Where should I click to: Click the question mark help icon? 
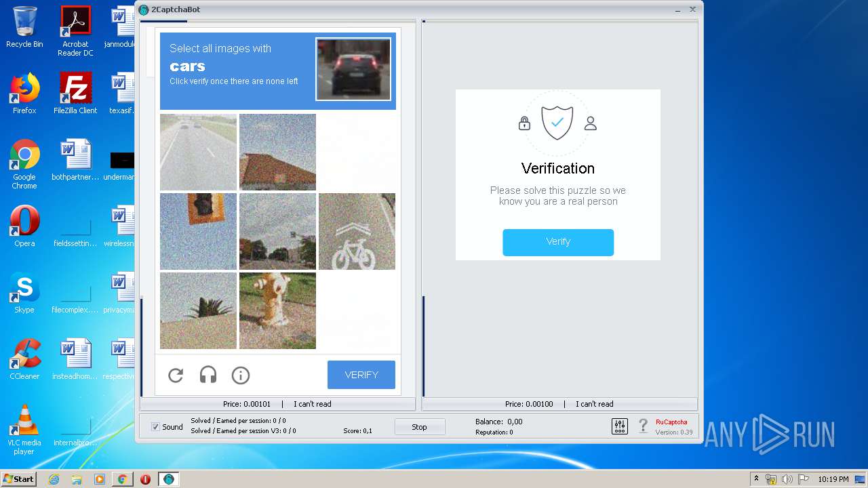coord(643,426)
